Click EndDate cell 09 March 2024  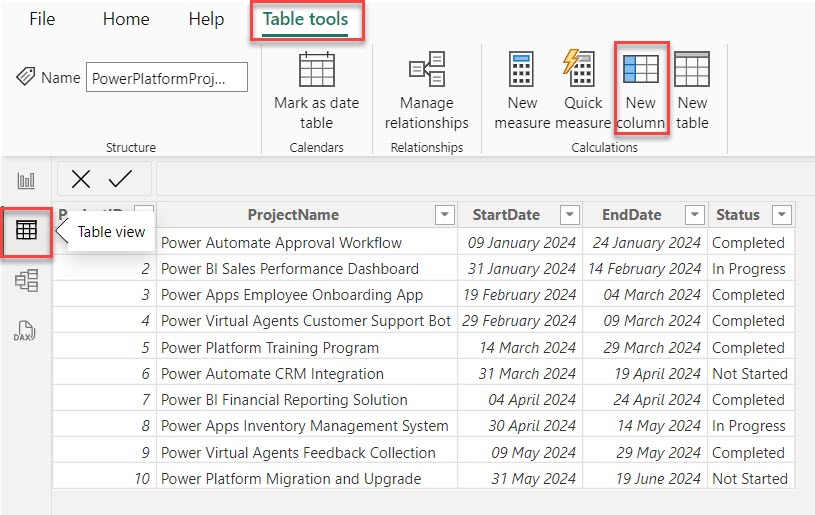(645, 321)
